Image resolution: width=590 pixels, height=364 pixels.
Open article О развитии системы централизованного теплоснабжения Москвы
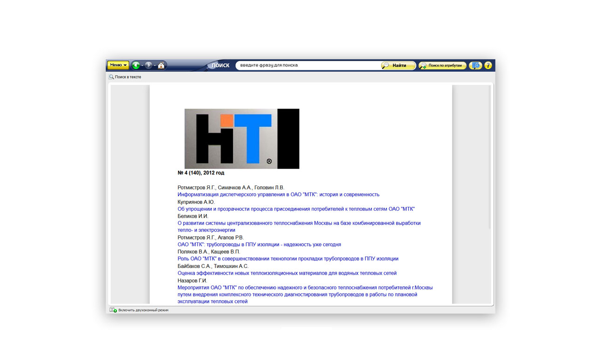pos(299,227)
